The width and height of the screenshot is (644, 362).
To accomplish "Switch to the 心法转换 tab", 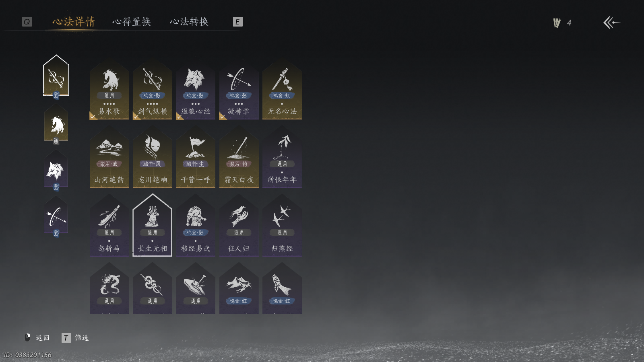I will (189, 22).
